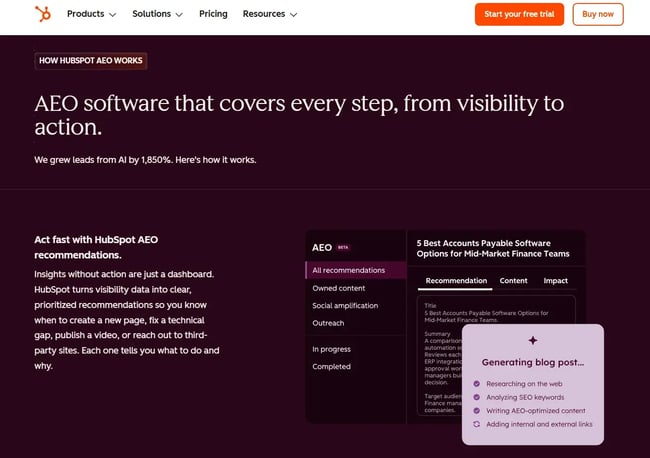
Task: Click the Summary label in recommendation card
Action: point(437,334)
